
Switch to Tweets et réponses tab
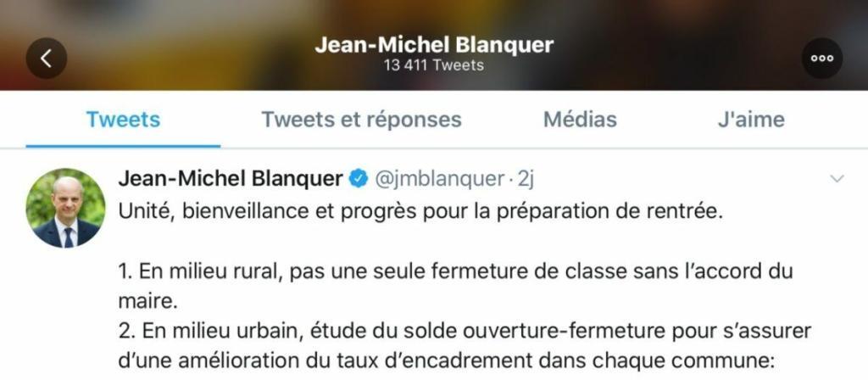tap(361, 120)
